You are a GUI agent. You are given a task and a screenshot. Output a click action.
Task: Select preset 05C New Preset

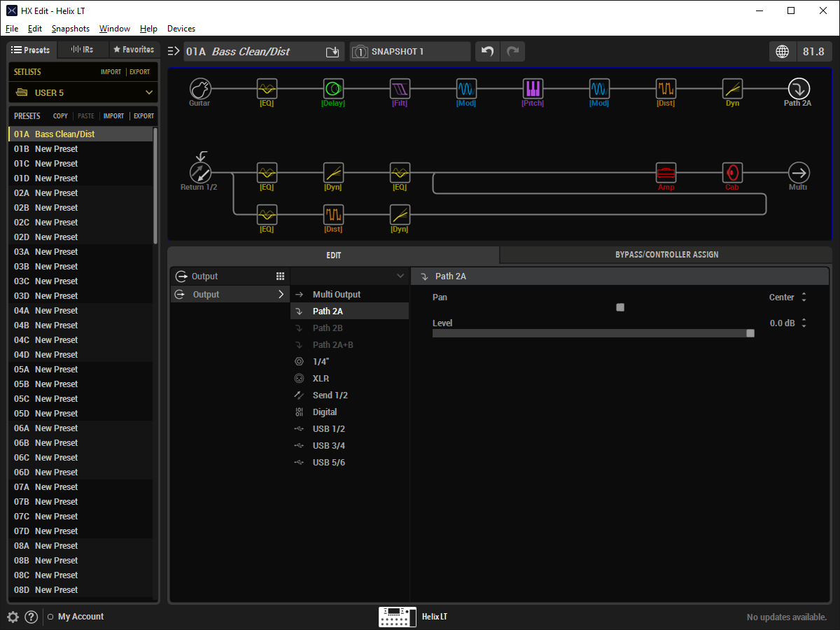click(x=80, y=399)
